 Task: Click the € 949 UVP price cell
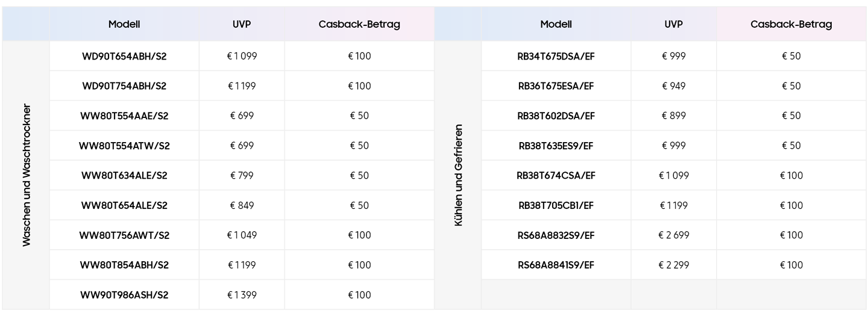tap(673, 86)
